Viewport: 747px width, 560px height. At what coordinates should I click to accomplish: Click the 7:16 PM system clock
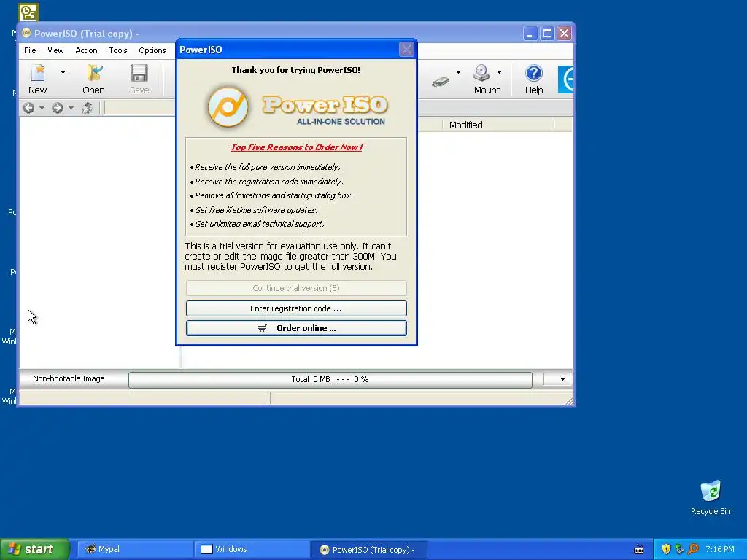click(720, 549)
